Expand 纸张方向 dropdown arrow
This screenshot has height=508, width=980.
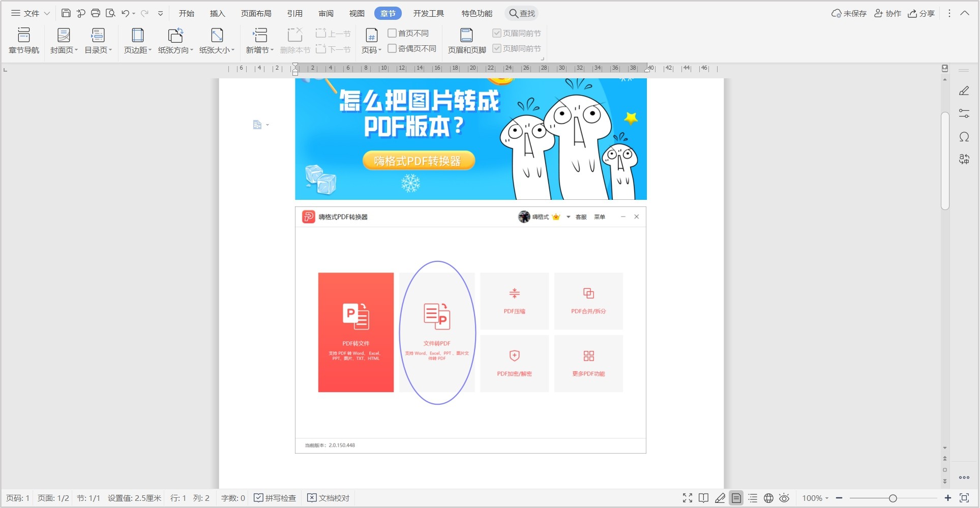point(192,50)
